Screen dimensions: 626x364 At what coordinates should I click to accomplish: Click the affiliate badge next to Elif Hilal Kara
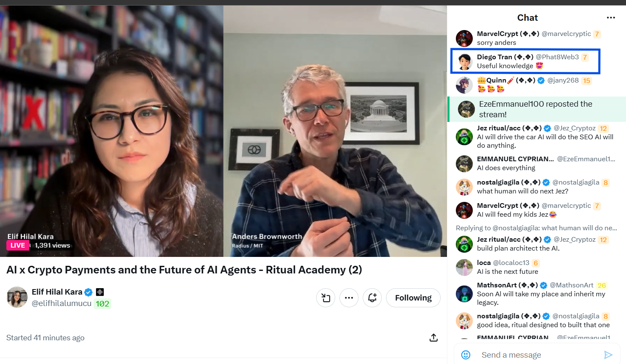pyautogui.click(x=100, y=292)
